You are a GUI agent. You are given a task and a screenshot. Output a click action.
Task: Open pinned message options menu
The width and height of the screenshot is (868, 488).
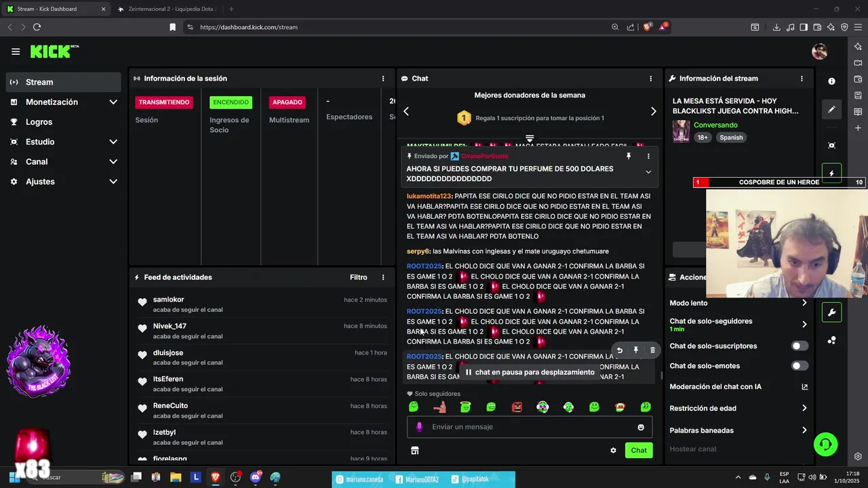[648, 156]
